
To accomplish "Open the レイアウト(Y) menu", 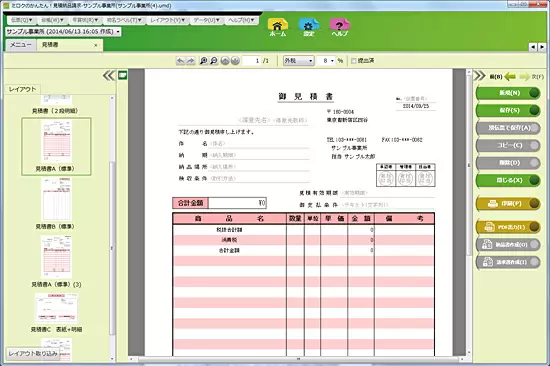I will click(x=167, y=20).
